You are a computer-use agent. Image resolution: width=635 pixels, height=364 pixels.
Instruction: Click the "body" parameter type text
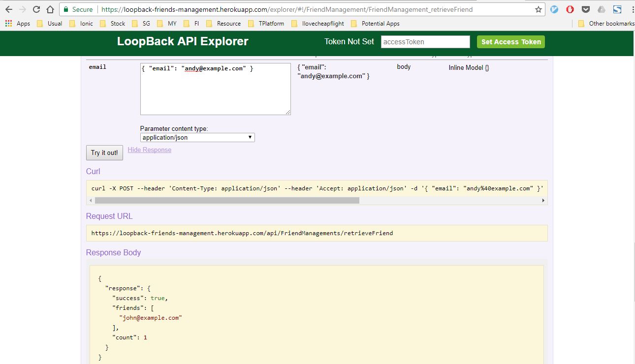404,67
